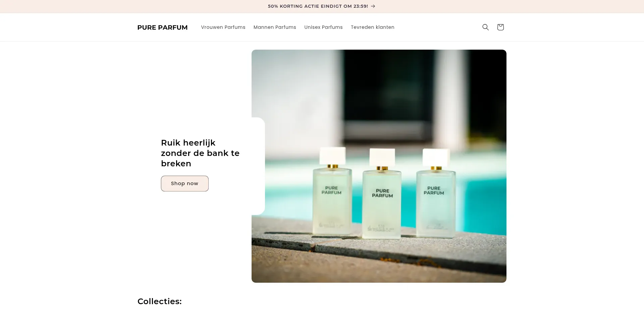
Task: Go to Mannen Parfums
Action: [275, 27]
